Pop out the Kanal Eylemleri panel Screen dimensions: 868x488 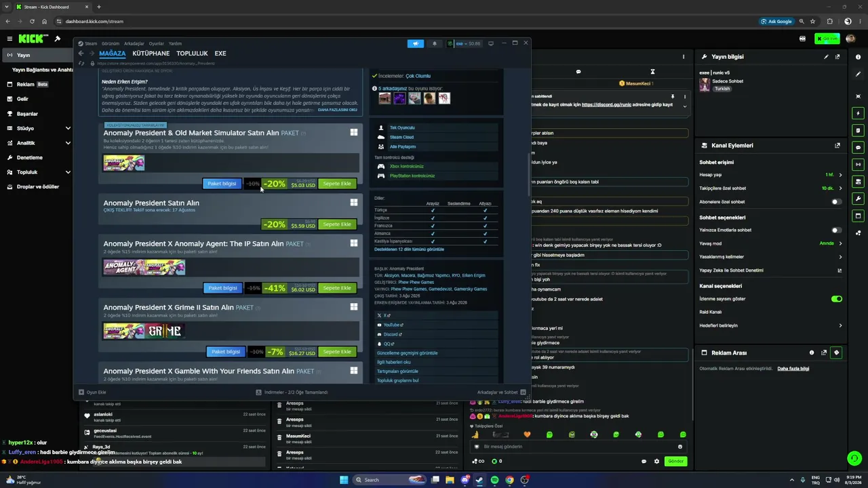(837, 146)
